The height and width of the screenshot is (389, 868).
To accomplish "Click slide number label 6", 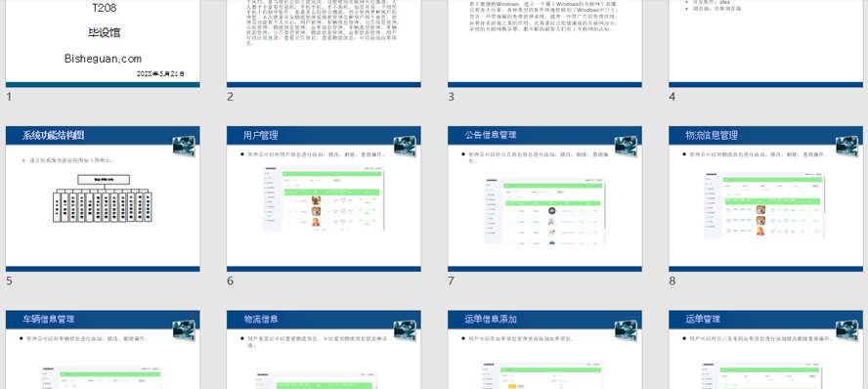I will [231, 281].
